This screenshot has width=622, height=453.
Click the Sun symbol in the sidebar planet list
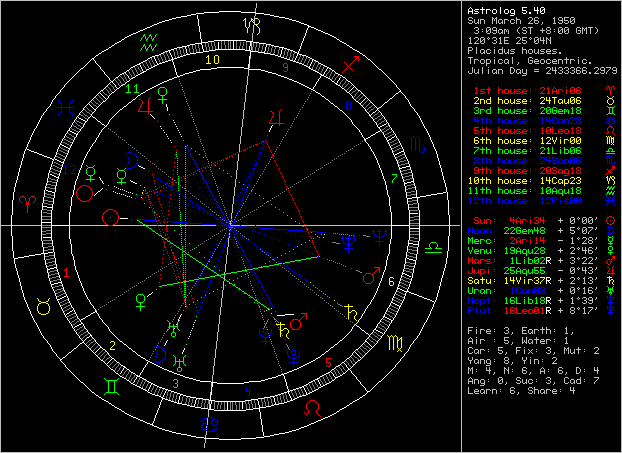point(608,220)
